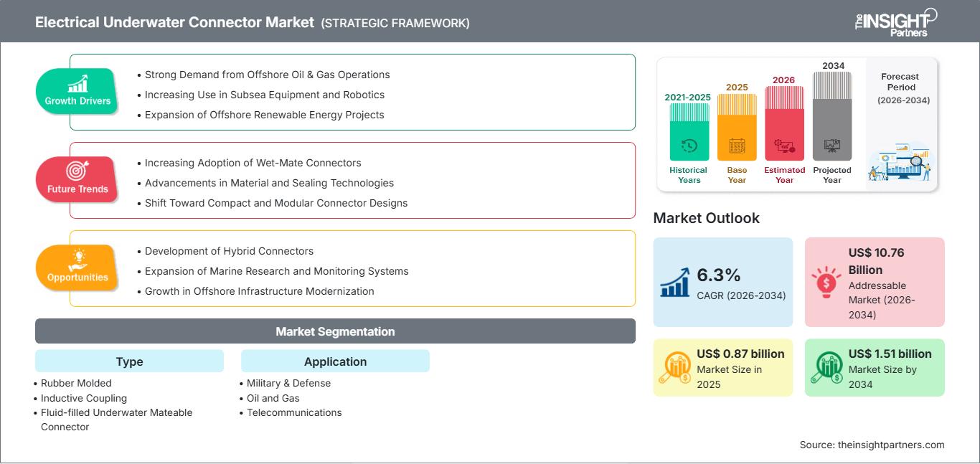Select the Opportunities label badge
Screen dimensions: 980x464
tap(77, 267)
